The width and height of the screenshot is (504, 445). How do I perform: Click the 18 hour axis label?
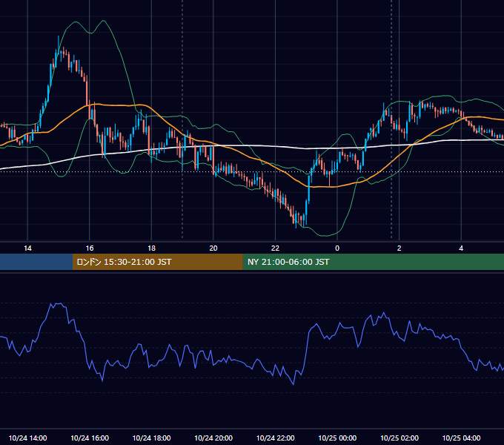click(151, 248)
